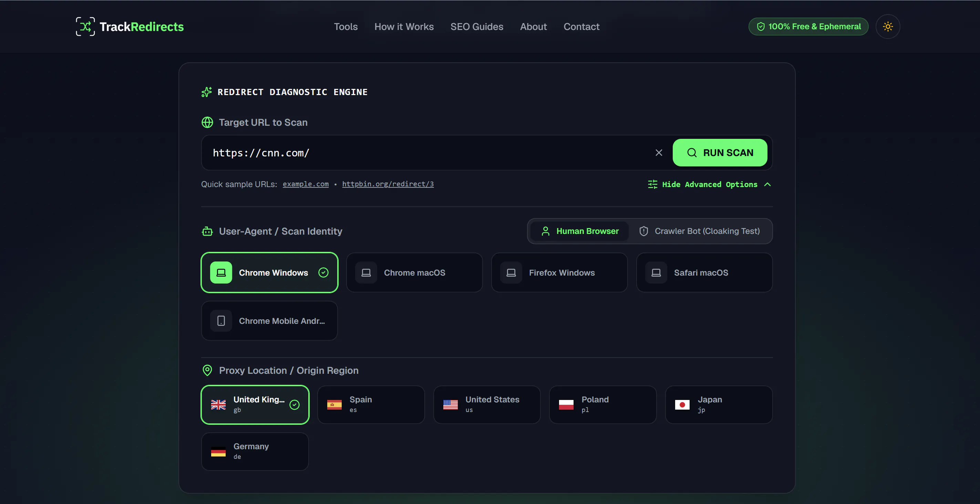Open the Tools nav menu
This screenshot has height=504, width=980.
pyautogui.click(x=345, y=27)
